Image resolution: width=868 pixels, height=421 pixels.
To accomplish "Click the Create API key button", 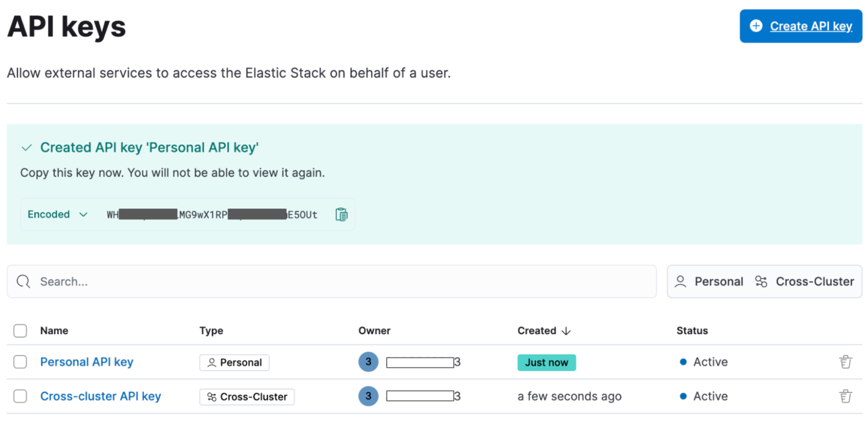I will [x=800, y=26].
